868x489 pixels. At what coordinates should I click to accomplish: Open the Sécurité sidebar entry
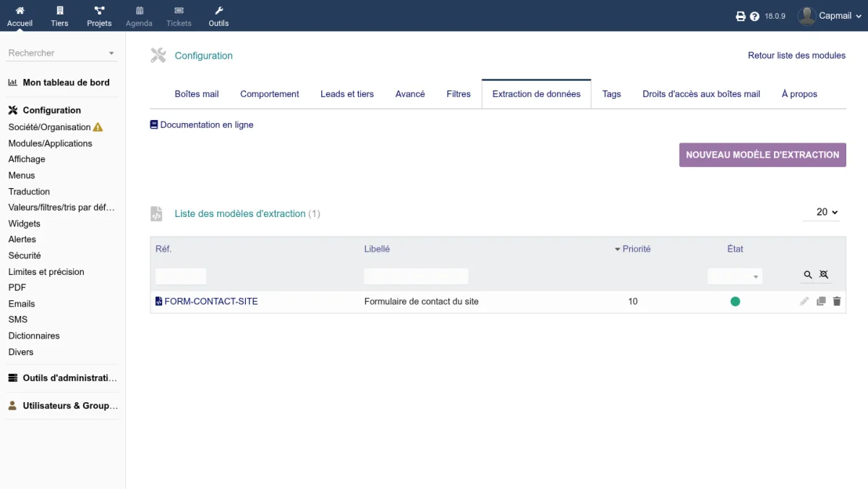click(25, 255)
